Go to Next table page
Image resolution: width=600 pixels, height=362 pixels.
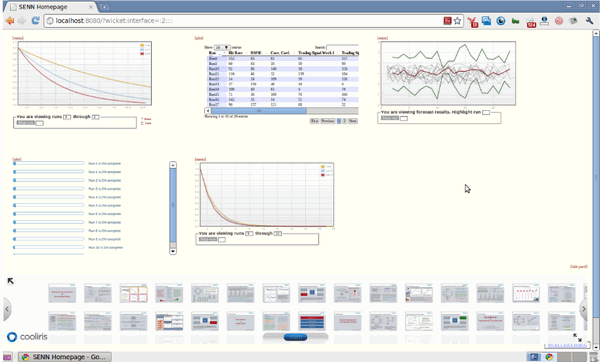[x=352, y=121]
